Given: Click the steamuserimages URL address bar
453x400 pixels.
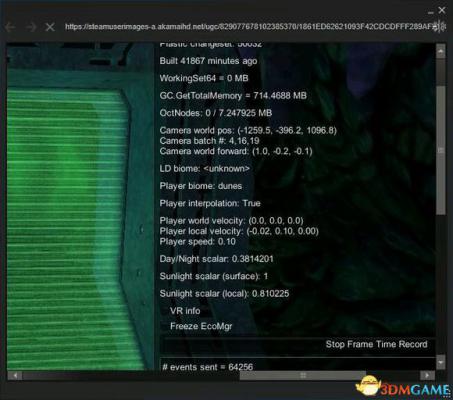Looking at the screenshot, I should (x=250, y=27).
